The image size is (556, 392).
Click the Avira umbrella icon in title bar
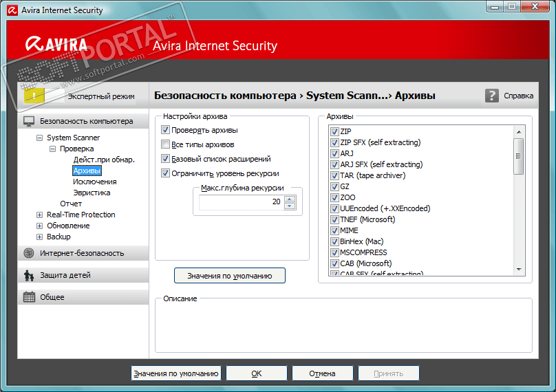[12, 10]
